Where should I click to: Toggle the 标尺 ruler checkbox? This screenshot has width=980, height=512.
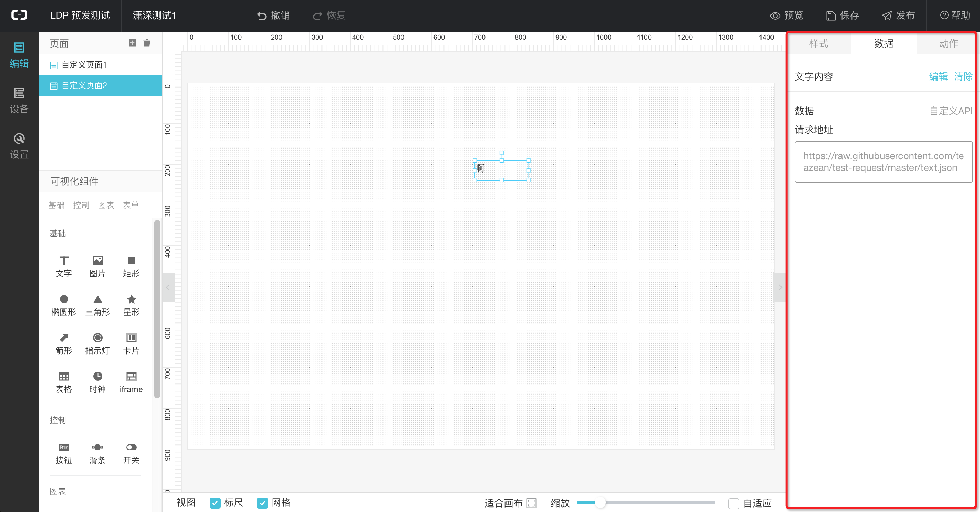pyautogui.click(x=215, y=503)
